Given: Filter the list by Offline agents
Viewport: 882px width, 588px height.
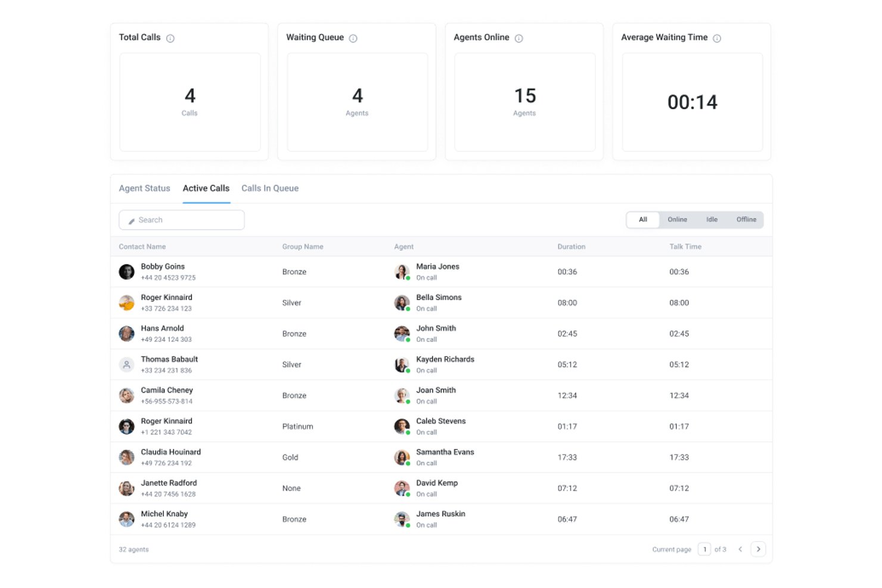Looking at the screenshot, I should [x=746, y=220].
